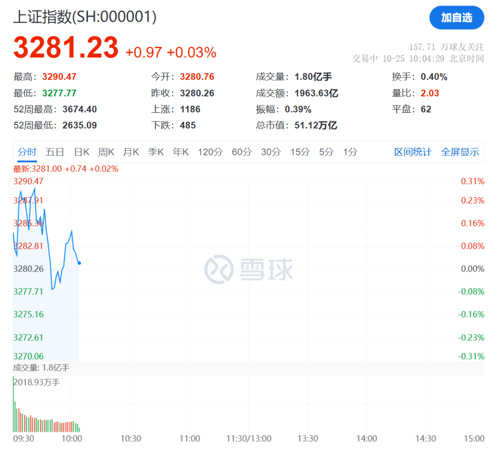Click the 2018.93万手 volume axis label

point(37,383)
